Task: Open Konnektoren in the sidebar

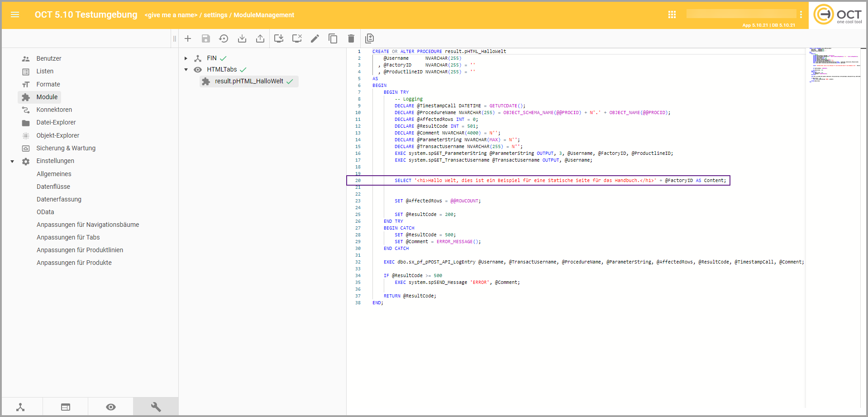Action: pos(54,110)
